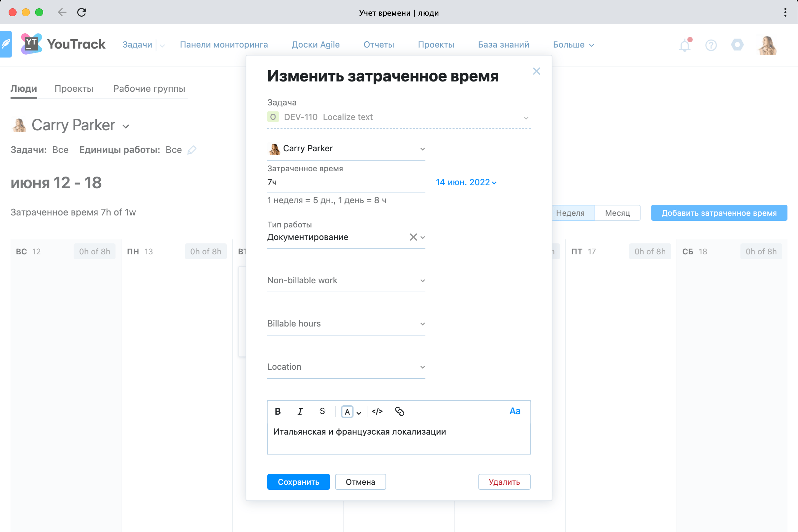Open Aa text style options
The width and height of the screenshot is (798, 532).
515,411
